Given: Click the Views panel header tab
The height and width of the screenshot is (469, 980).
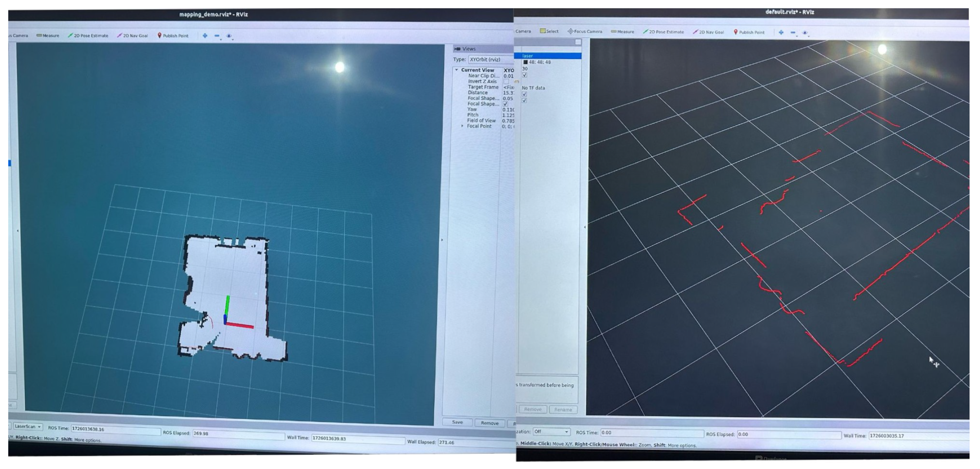Looking at the screenshot, I should click(x=468, y=49).
